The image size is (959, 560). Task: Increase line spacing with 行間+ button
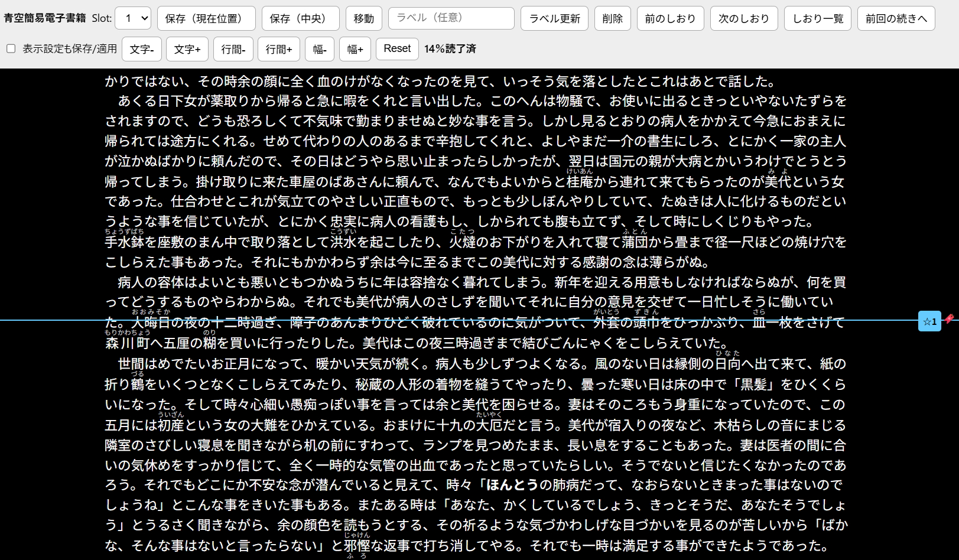click(x=278, y=49)
